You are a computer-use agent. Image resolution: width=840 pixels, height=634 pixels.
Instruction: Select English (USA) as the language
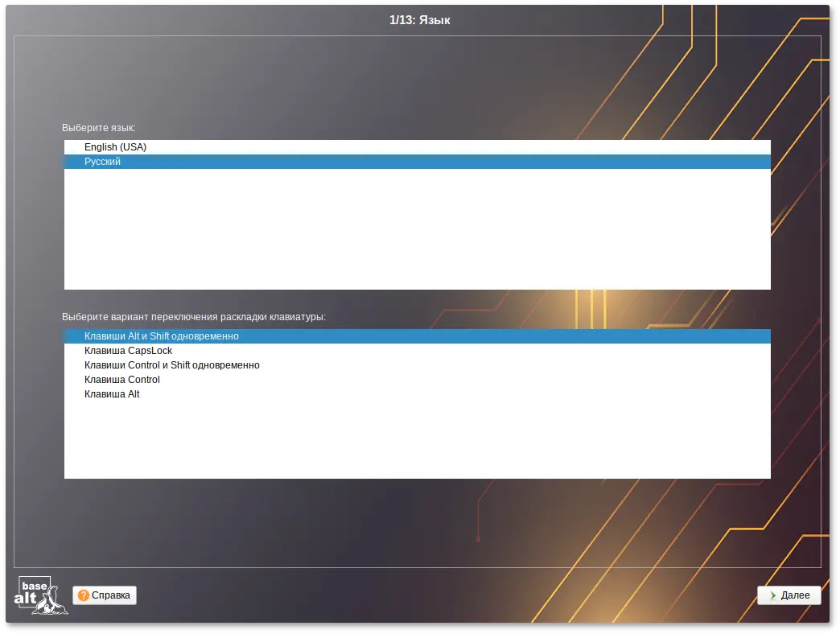tap(115, 147)
